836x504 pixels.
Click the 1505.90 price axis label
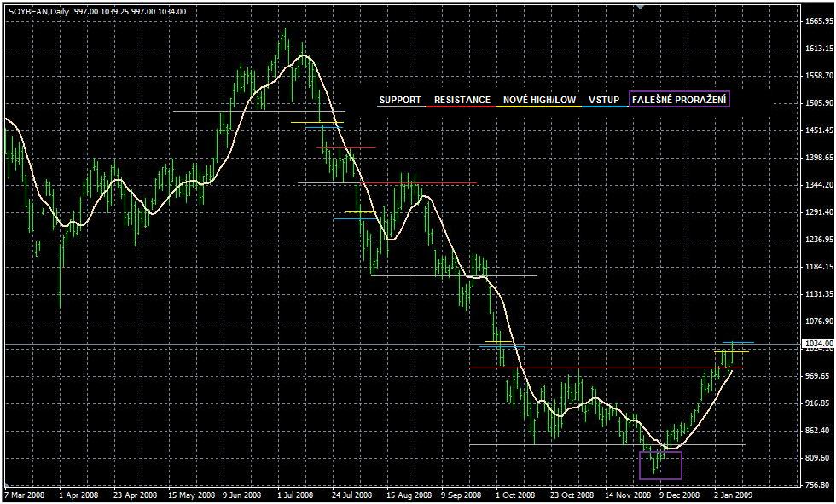(821, 103)
